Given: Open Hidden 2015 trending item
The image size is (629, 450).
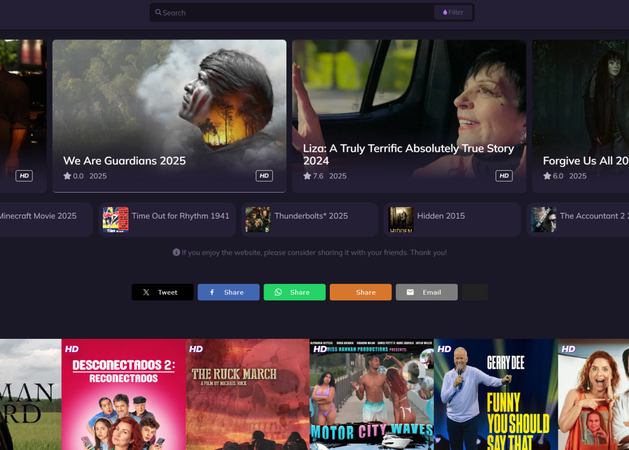Looking at the screenshot, I should click(x=452, y=219).
